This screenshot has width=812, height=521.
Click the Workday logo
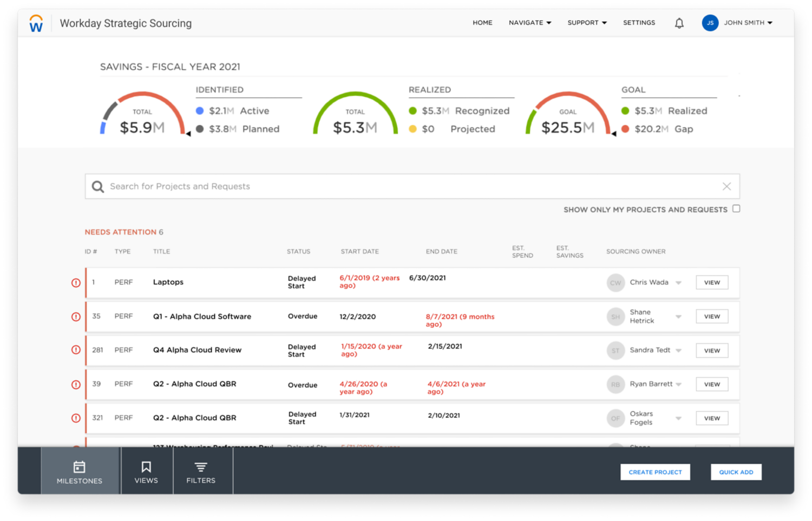36,23
